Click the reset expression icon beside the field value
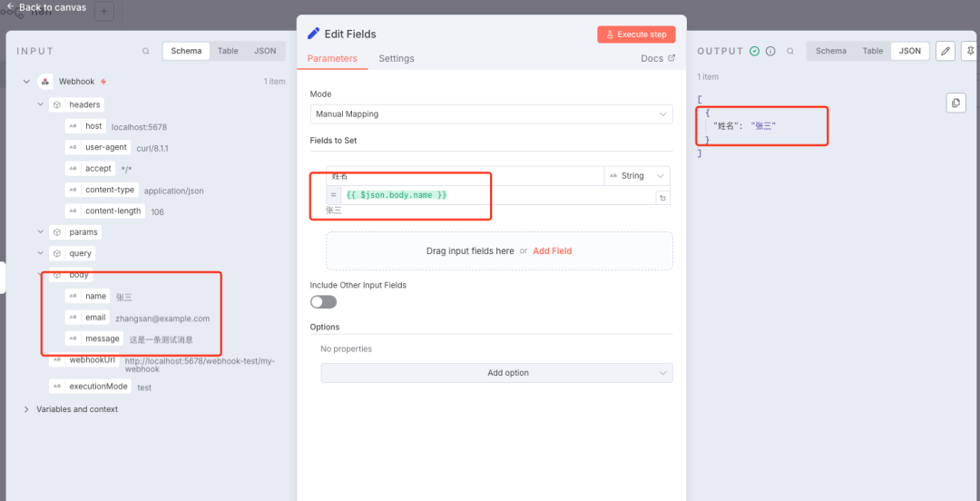 click(x=662, y=198)
